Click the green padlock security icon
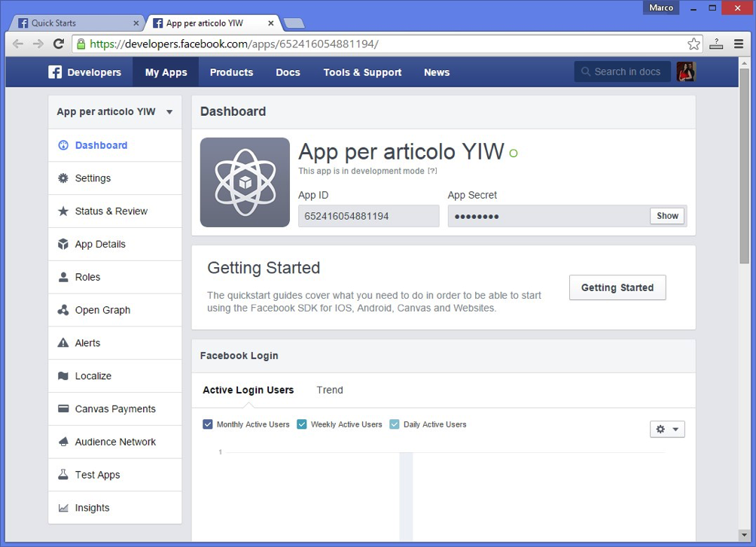The image size is (756, 547). pyautogui.click(x=81, y=44)
